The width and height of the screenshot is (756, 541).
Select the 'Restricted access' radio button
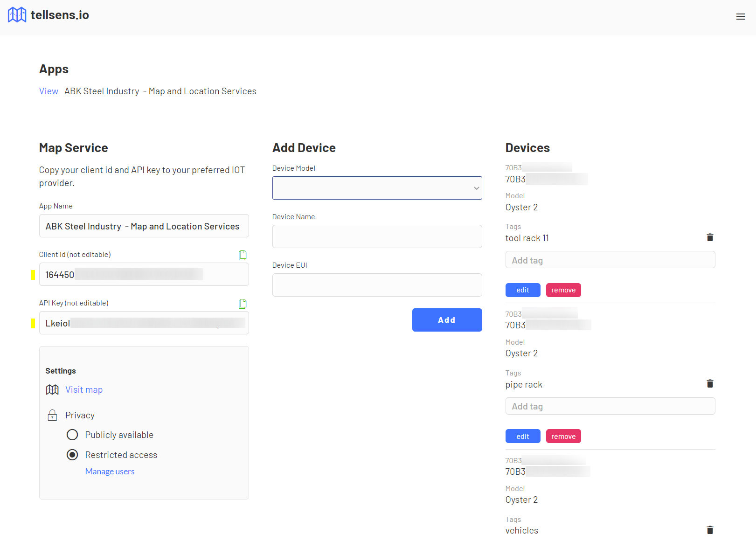[x=72, y=455]
